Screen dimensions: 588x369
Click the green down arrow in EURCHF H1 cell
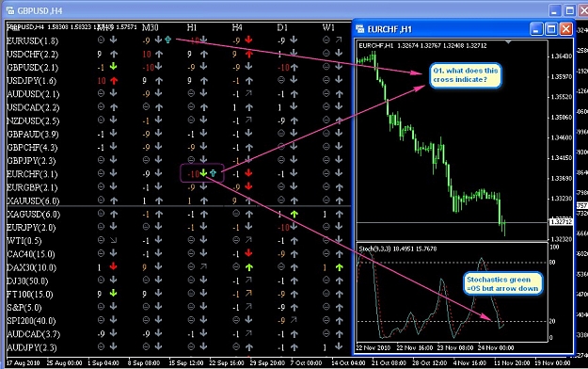(203, 173)
